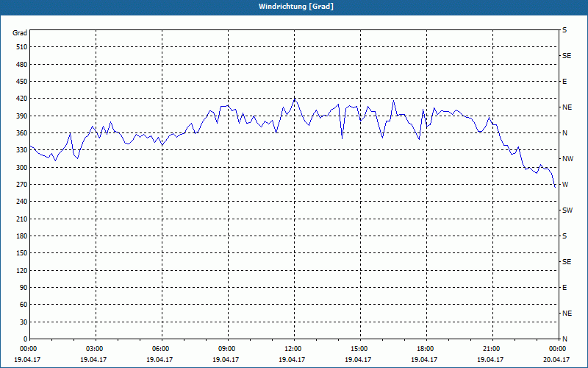This screenshot has width=588, height=368.
Task: Click the 480 y-axis tick label
Action: [22, 65]
